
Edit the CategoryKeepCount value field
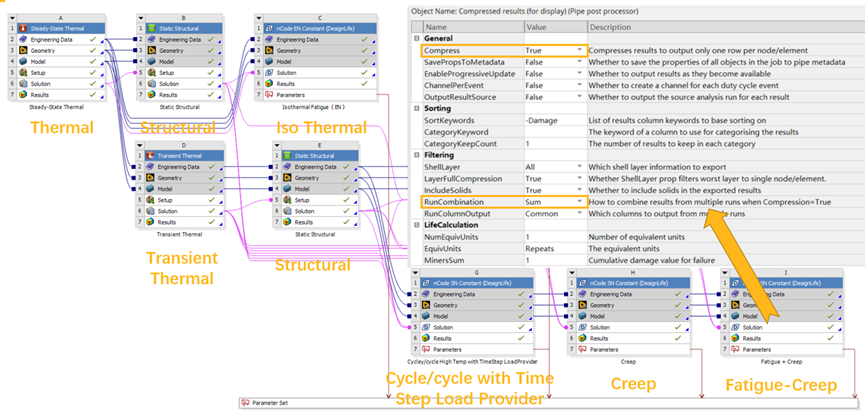click(555, 144)
